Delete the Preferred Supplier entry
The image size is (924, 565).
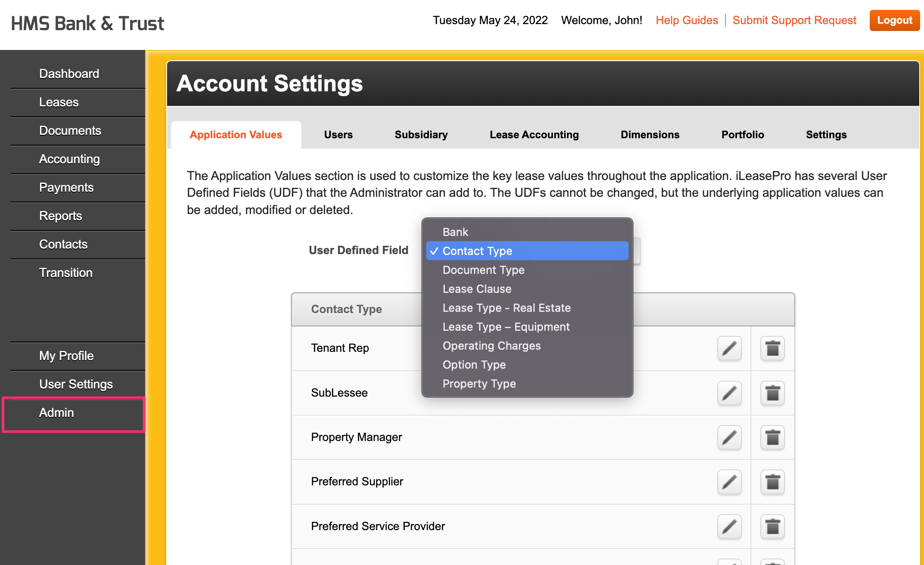(x=772, y=482)
